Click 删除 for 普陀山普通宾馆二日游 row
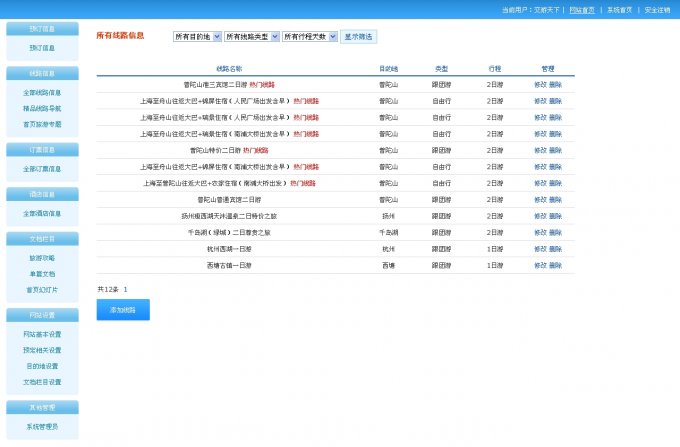680x447 pixels. pyautogui.click(x=555, y=200)
